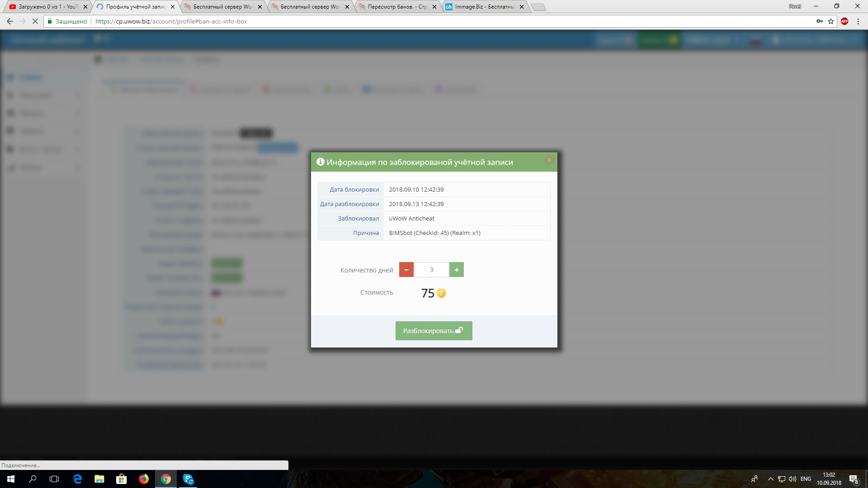
Task: Show hidden system tray icons
Action: tap(770, 479)
